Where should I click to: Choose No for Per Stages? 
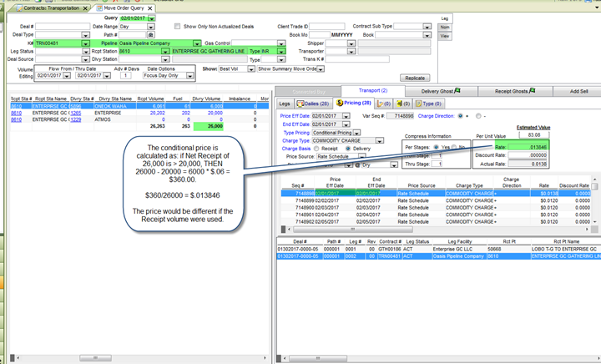[453, 146]
